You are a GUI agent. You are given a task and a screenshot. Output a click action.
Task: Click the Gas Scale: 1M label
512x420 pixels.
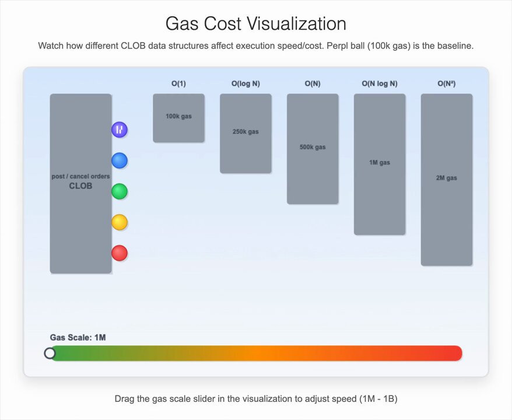click(x=78, y=337)
